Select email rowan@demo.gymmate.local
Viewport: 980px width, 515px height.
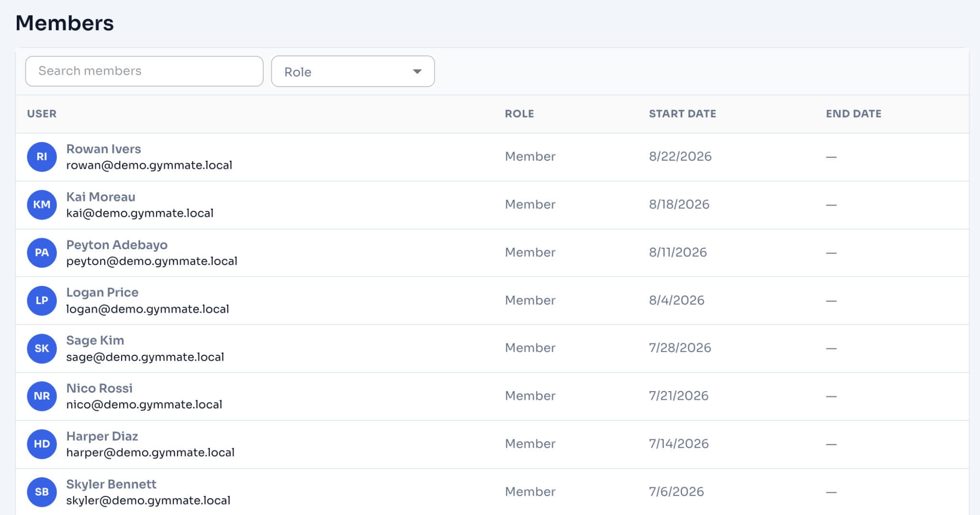click(x=149, y=165)
